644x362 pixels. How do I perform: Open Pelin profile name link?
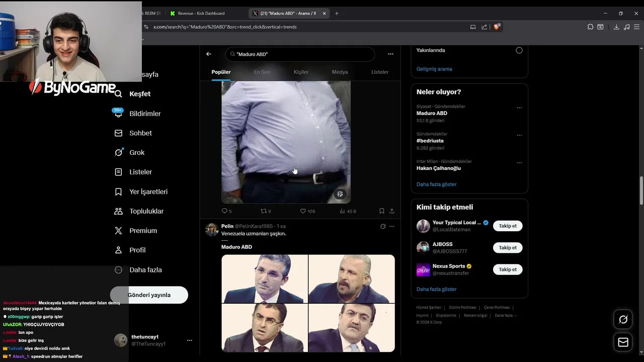click(227, 226)
